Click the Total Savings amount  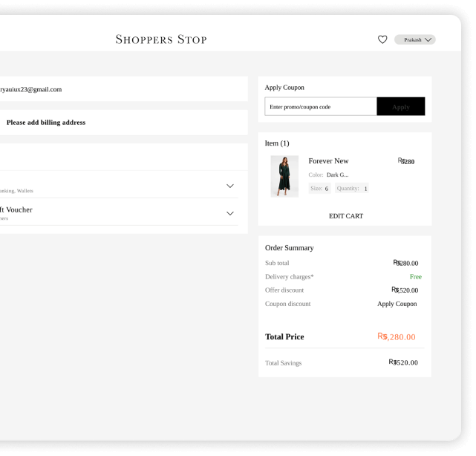403,362
